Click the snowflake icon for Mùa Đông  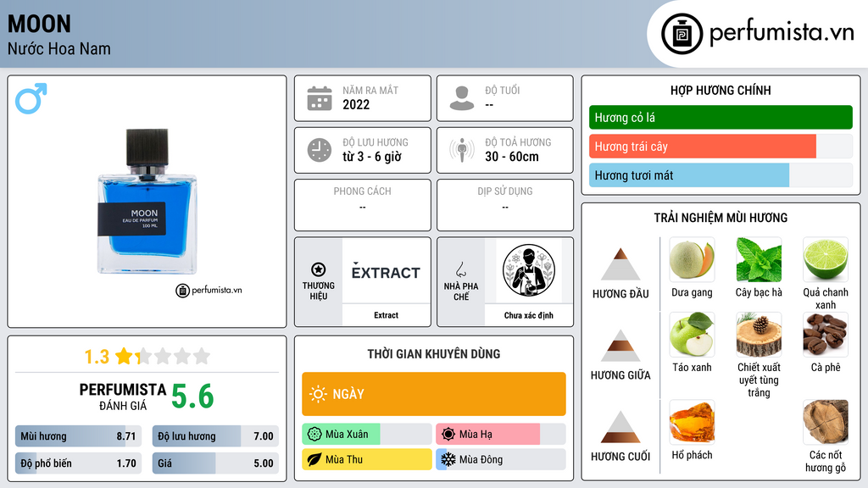448,459
